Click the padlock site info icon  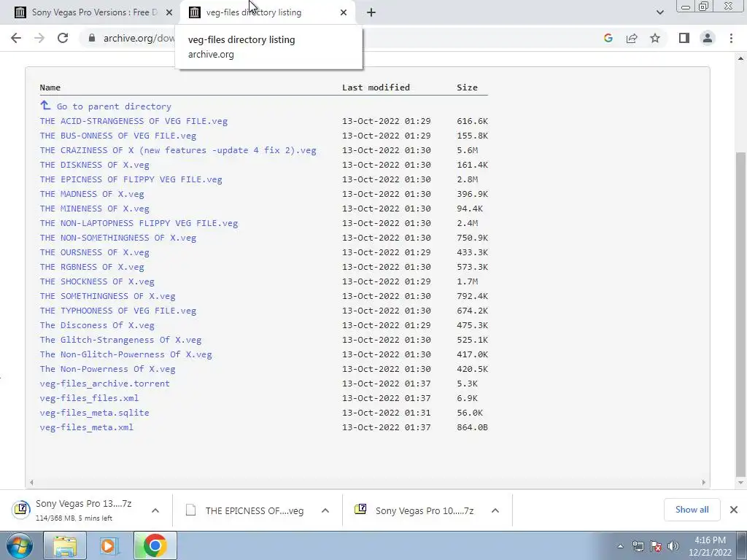click(92, 38)
